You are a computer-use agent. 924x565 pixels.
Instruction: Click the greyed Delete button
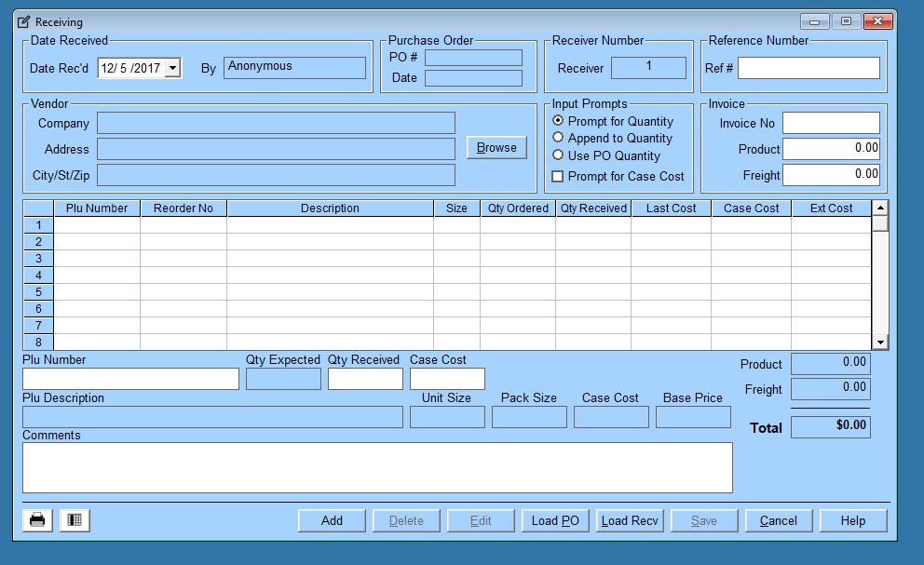point(406,521)
